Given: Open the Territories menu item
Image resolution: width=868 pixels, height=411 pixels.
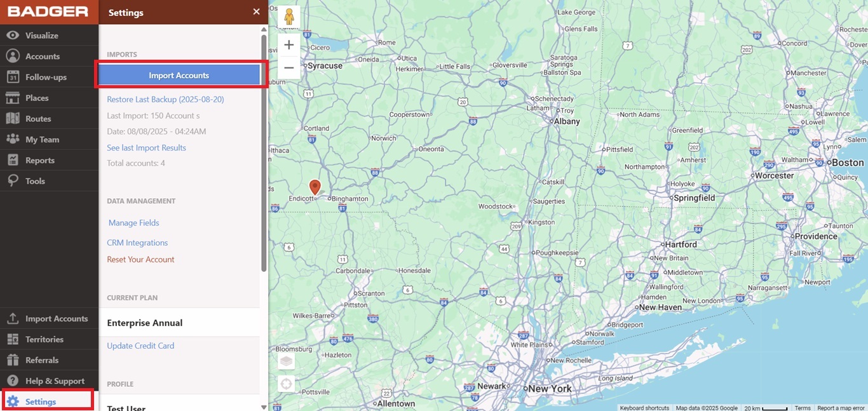Looking at the screenshot, I should coord(49,339).
